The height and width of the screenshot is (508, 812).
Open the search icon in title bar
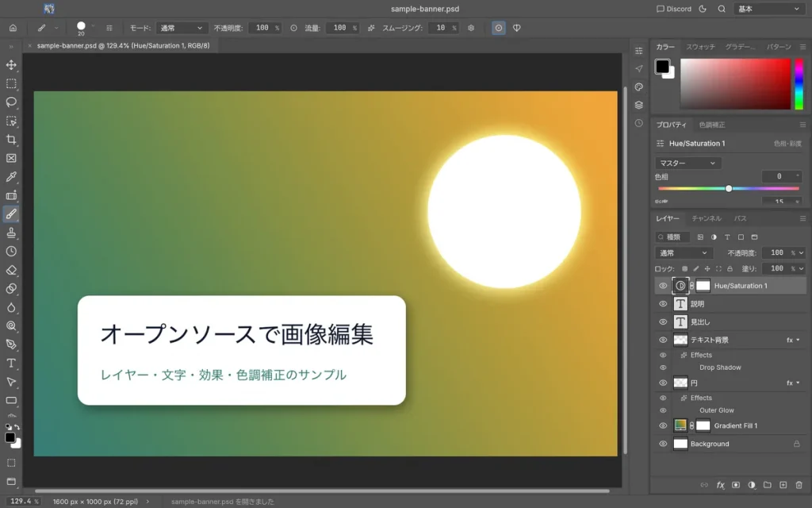(722, 9)
